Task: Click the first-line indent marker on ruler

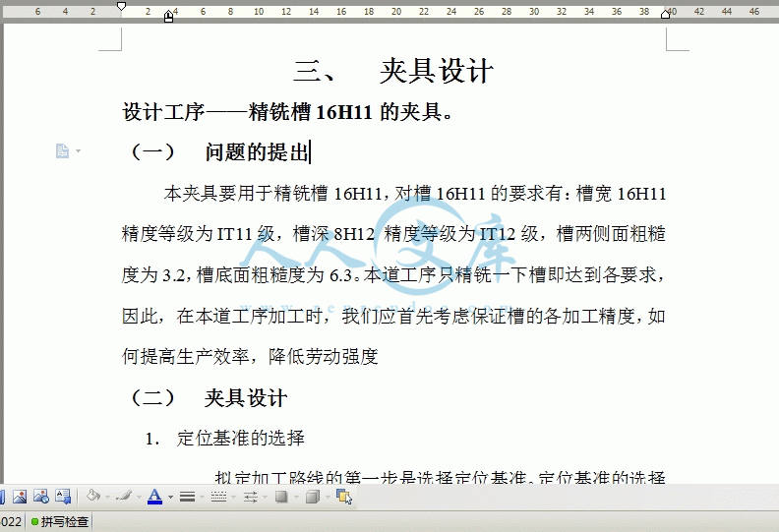Action: [121, 6]
